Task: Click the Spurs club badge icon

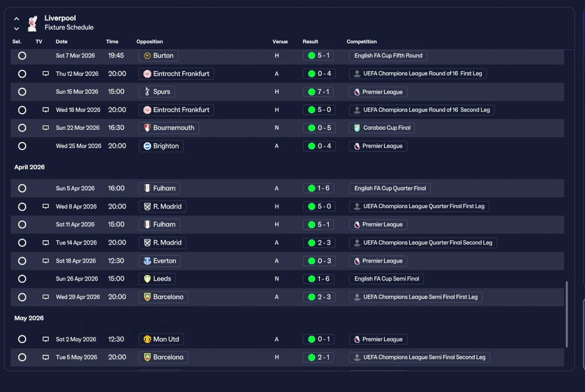Action: [x=147, y=92]
